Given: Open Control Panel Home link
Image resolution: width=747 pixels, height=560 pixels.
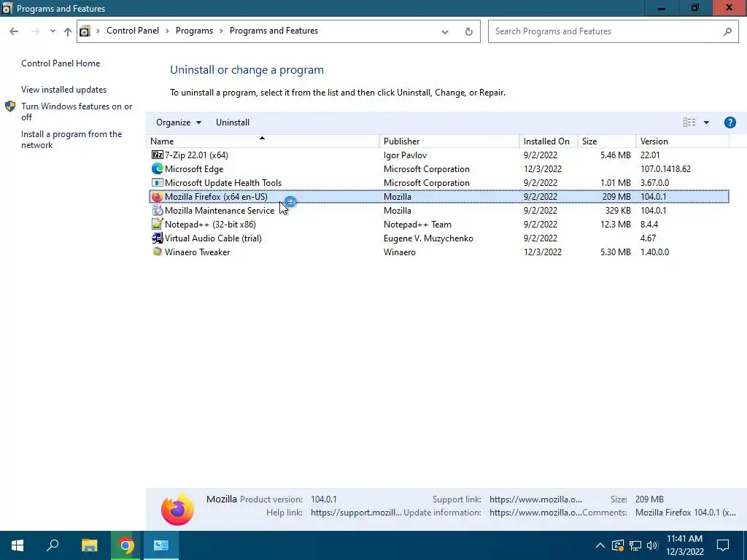Looking at the screenshot, I should click(x=61, y=63).
